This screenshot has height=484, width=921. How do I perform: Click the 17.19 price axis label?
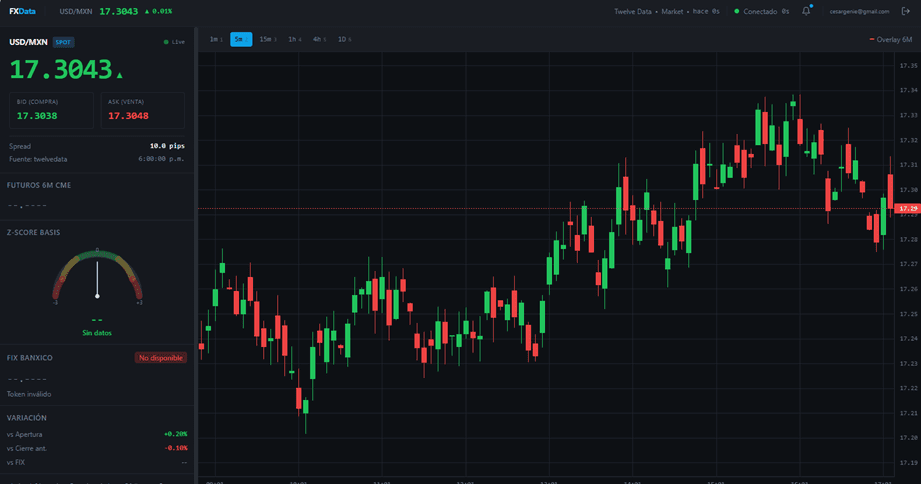click(908, 463)
